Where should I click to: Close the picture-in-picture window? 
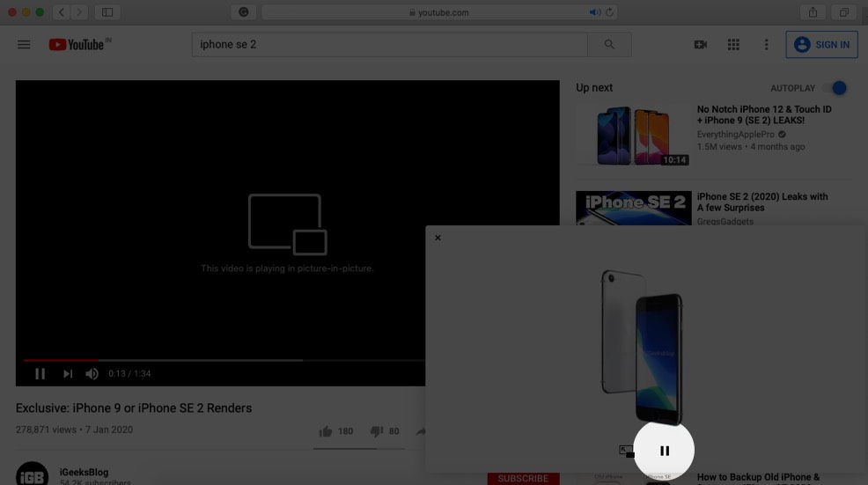click(x=438, y=238)
